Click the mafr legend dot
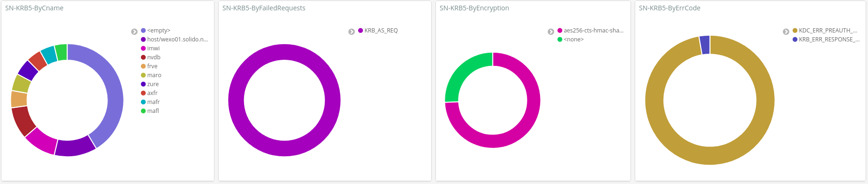Image resolution: width=868 pixels, height=184 pixels. point(143,102)
